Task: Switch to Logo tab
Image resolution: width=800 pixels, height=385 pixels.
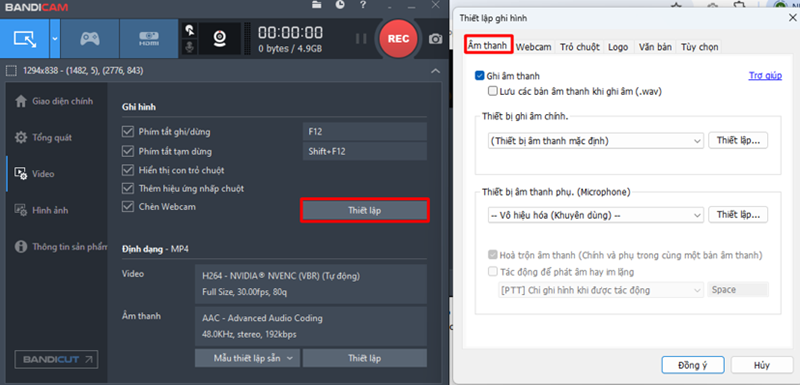Action: [618, 47]
